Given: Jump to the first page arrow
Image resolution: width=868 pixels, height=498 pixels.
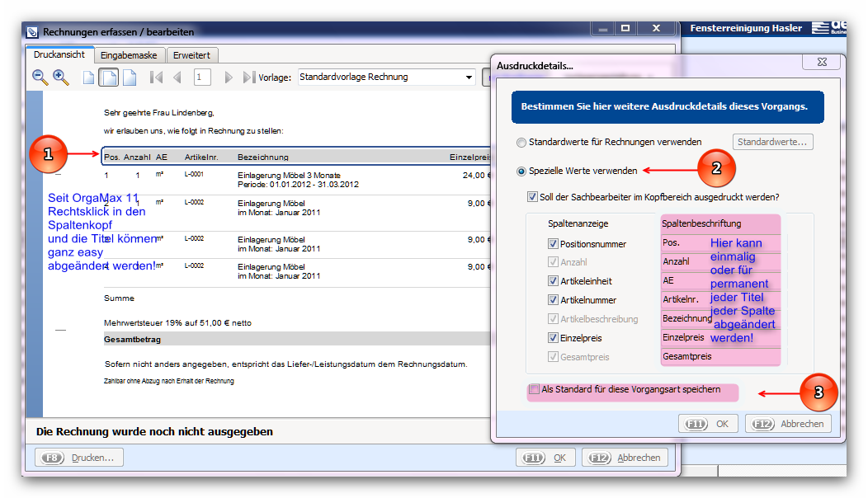Looking at the screenshot, I should tap(157, 78).
